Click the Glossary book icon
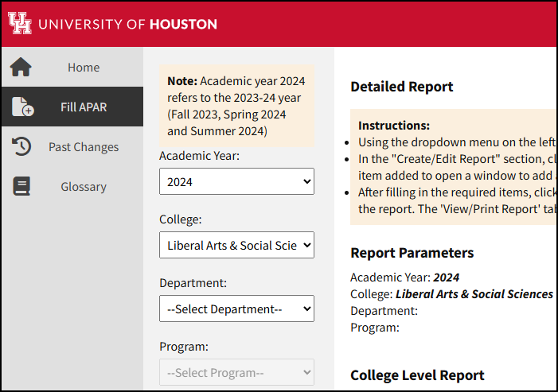Image resolution: width=558 pixels, height=392 pixels. [21, 186]
